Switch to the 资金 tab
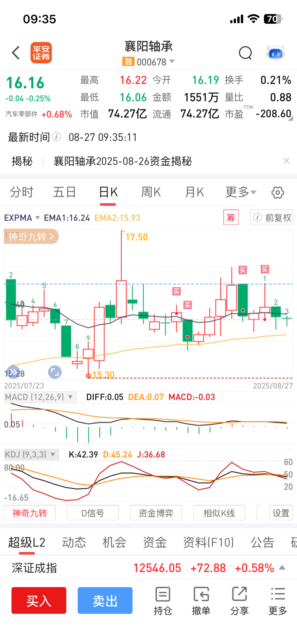The width and height of the screenshot is (297, 644). tap(155, 543)
